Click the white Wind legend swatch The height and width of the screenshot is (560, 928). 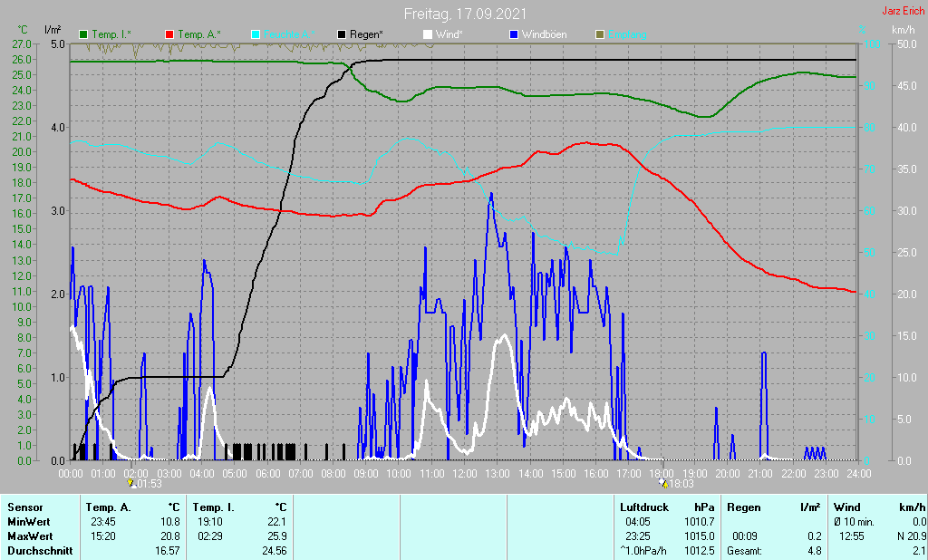point(428,35)
